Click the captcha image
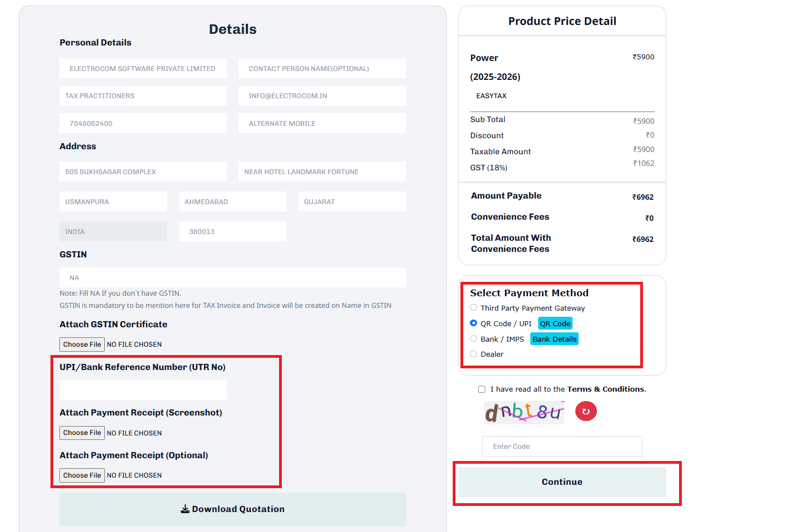 [x=524, y=412]
